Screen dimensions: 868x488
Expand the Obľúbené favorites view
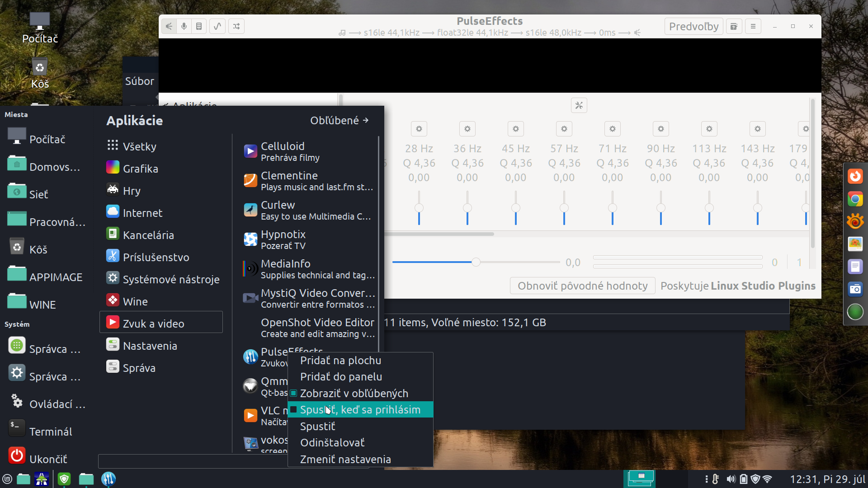click(x=339, y=121)
